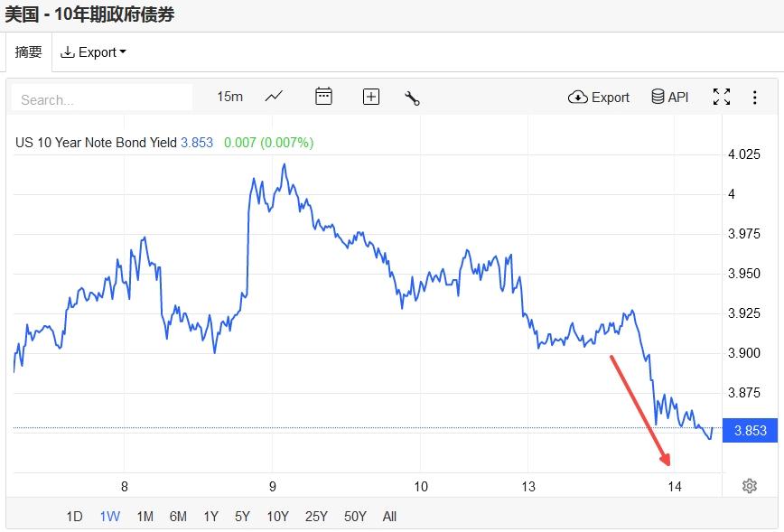The image size is (784, 532).
Task: Open the chart tools wrench icon
Action: pos(413,98)
